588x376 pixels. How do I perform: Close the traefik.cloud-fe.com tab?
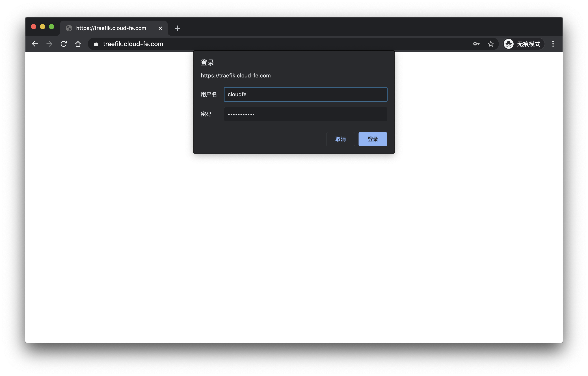click(160, 28)
